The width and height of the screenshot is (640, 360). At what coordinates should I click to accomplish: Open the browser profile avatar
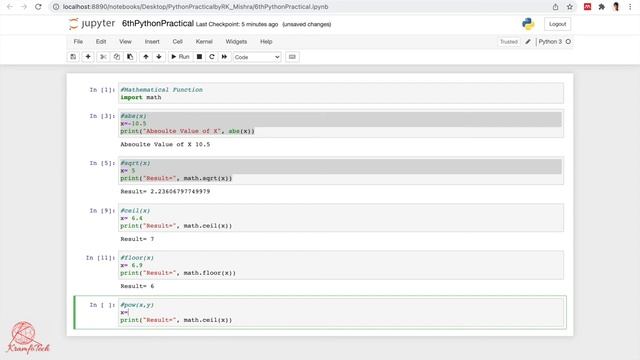click(616, 7)
